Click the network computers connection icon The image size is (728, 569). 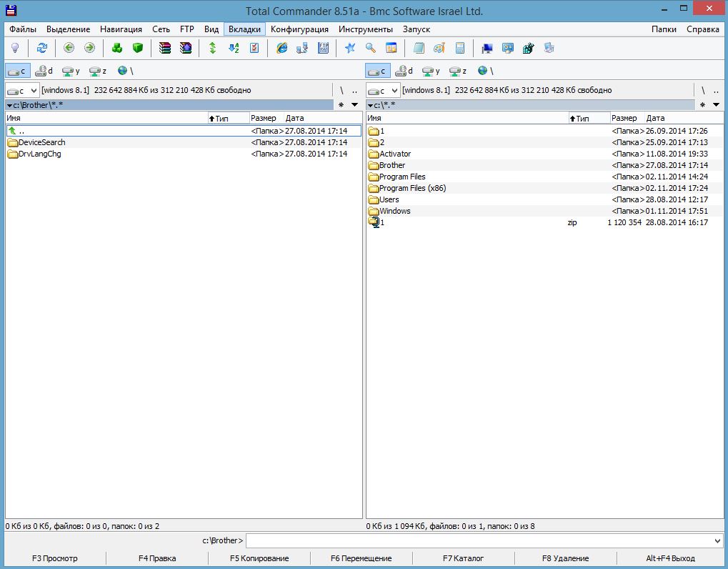pos(302,48)
